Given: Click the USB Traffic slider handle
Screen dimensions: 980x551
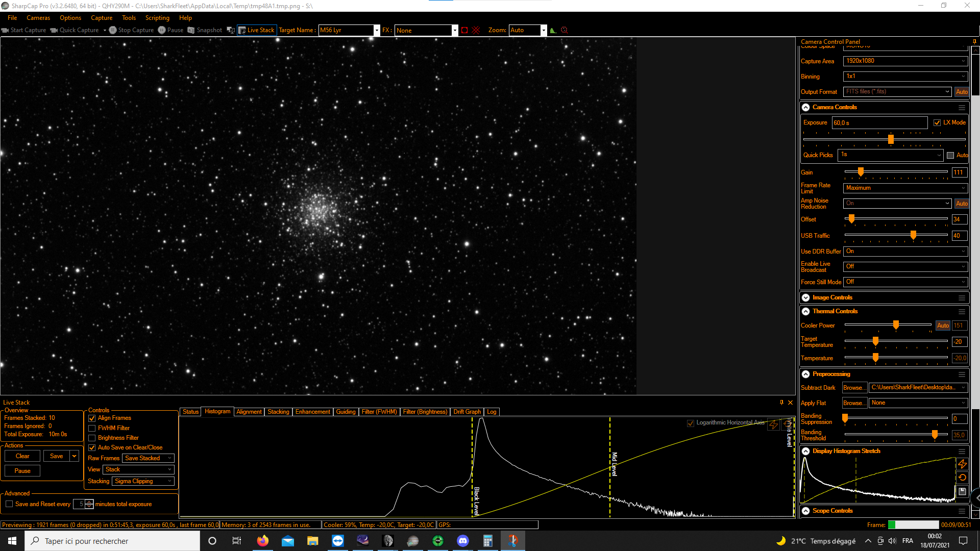Looking at the screenshot, I should coord(914,235).
